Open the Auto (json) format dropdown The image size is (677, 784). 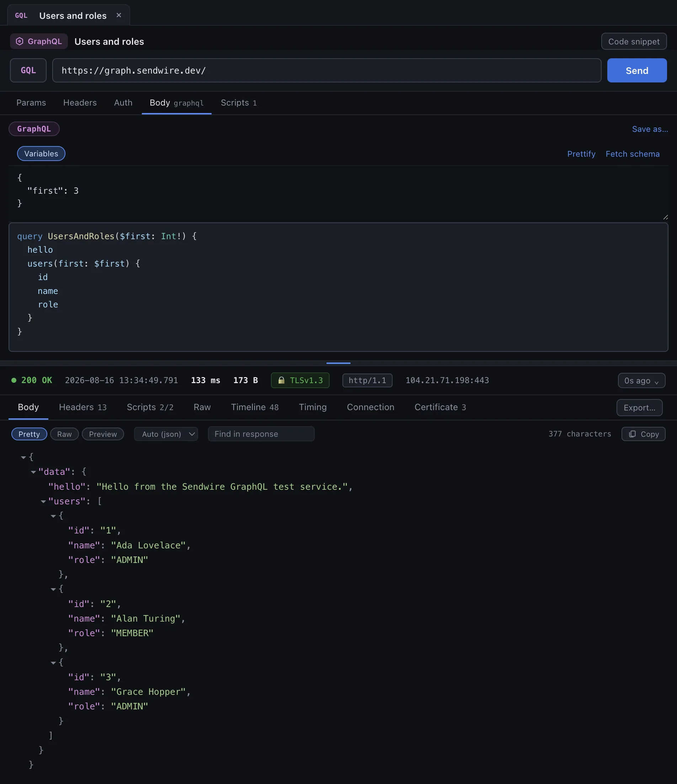166,434
